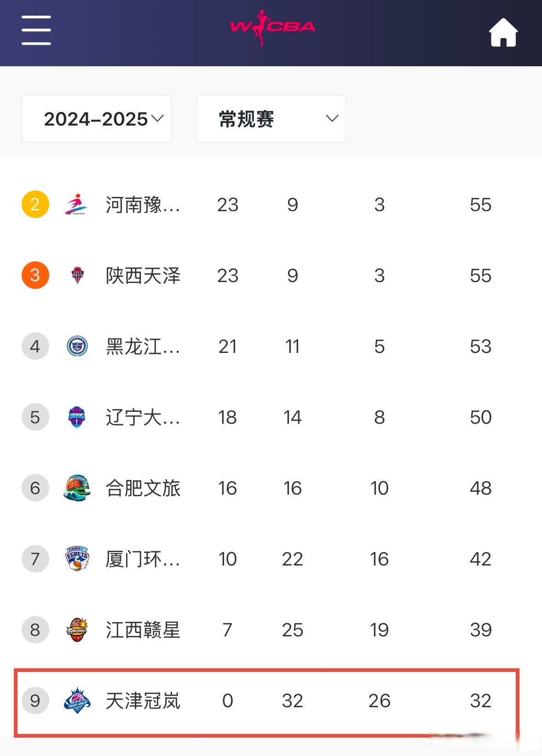Open team 陕西天泽 from standings

pos(143,276)
